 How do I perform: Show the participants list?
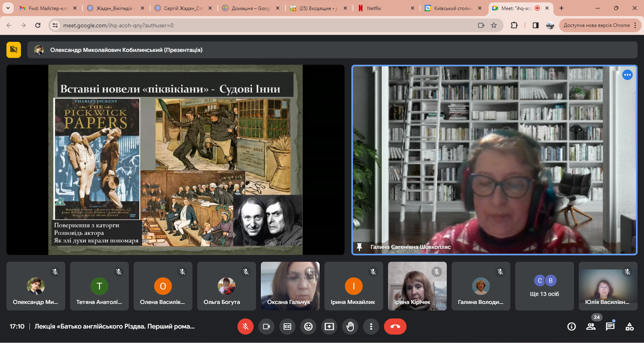(x=591, y=327)
